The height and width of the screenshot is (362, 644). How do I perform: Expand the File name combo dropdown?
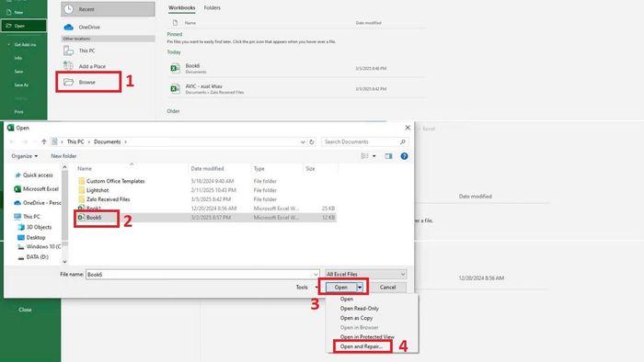tap(316, 275)
